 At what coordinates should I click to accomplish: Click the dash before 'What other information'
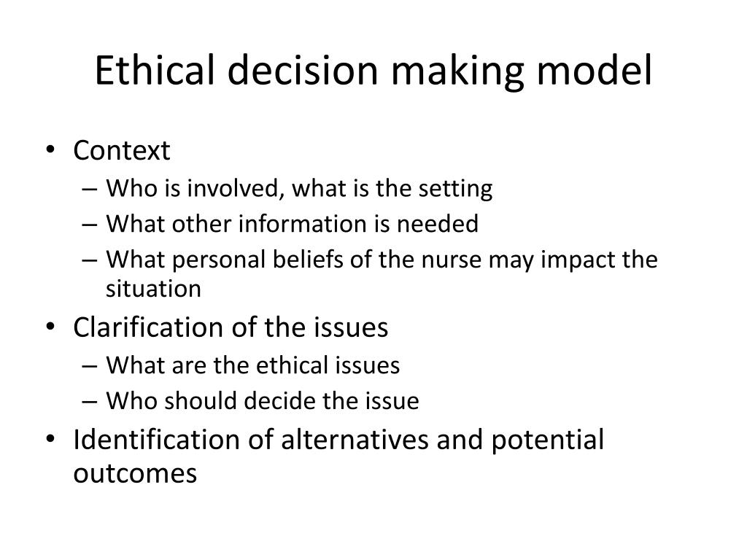click(90, 225)
